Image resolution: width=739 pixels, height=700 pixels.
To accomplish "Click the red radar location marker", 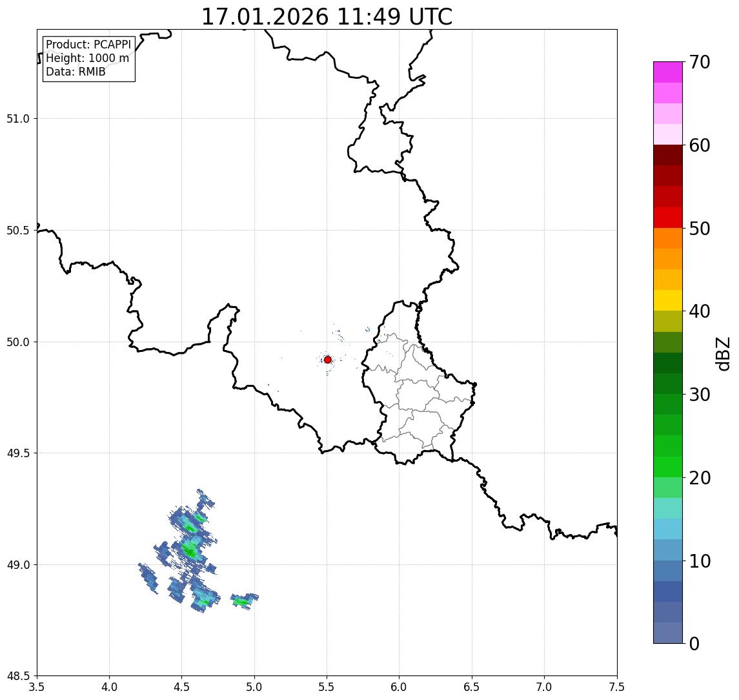I will (x=328, y=360).
